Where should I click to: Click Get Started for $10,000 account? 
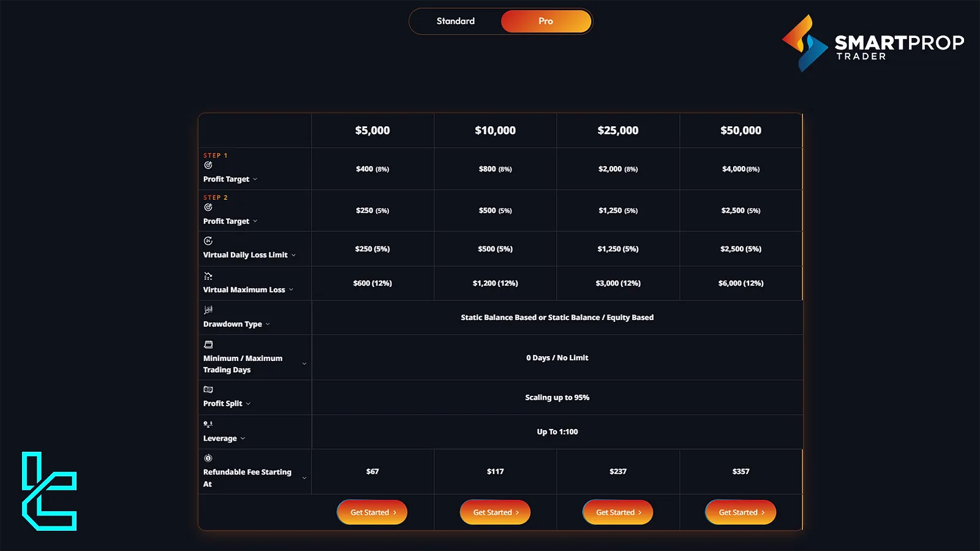[x=495, y=512]
